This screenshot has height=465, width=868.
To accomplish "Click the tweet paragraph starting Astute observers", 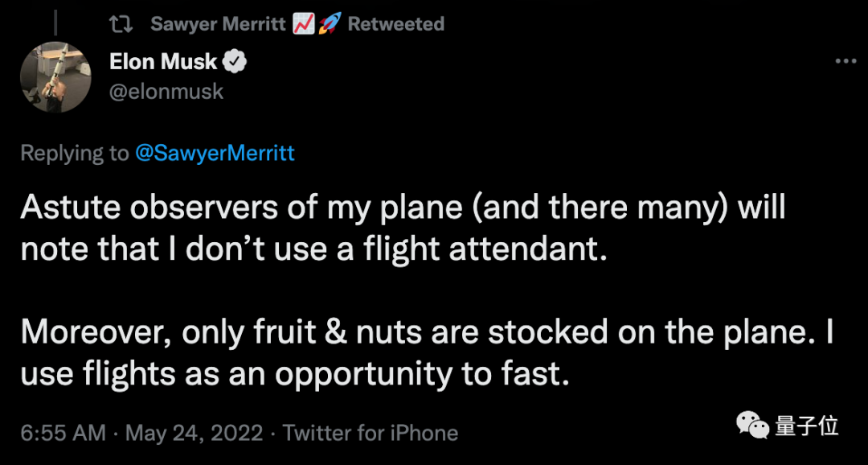I will point(403,228).
